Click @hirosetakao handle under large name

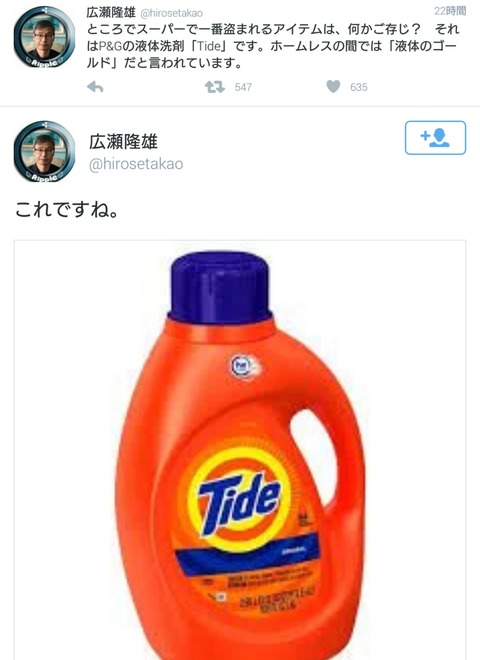point(136,164)
